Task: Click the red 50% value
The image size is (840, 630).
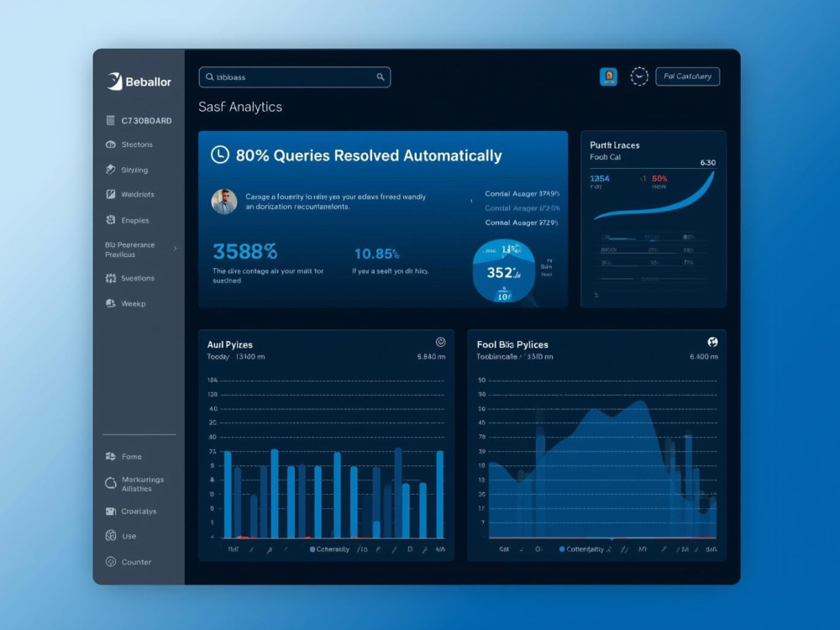Action: (659, 178)
